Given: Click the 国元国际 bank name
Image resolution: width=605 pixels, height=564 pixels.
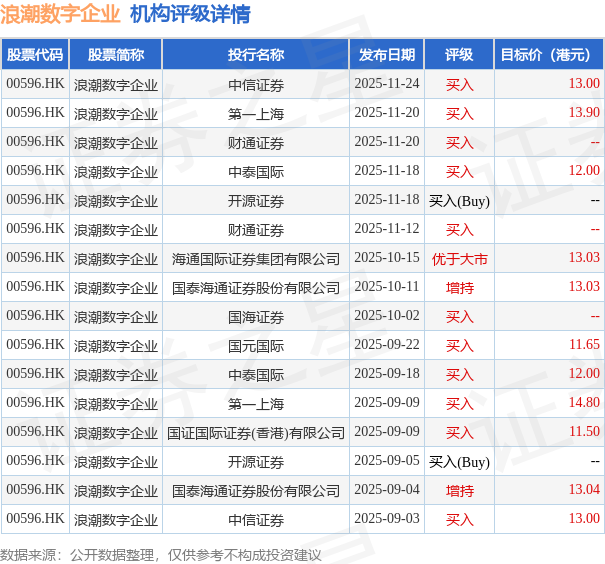Looking at the screenshot, I should [x=256, y=345].
